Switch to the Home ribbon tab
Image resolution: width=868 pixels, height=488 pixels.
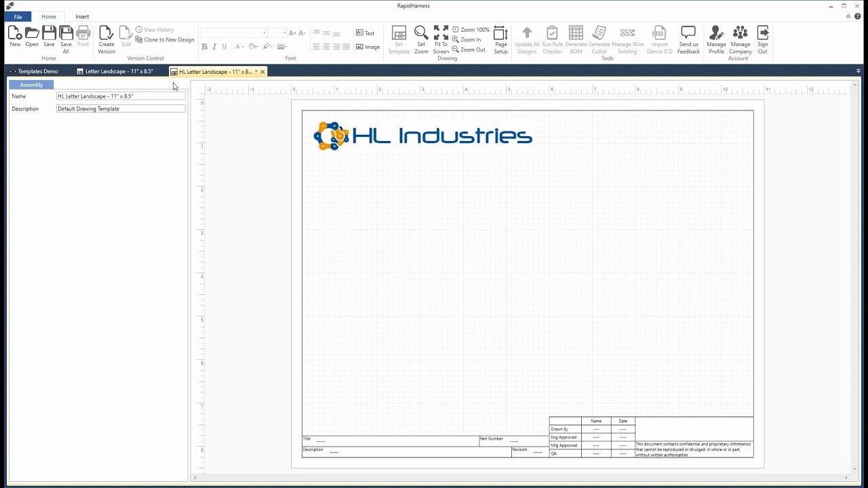coord(49,16)
